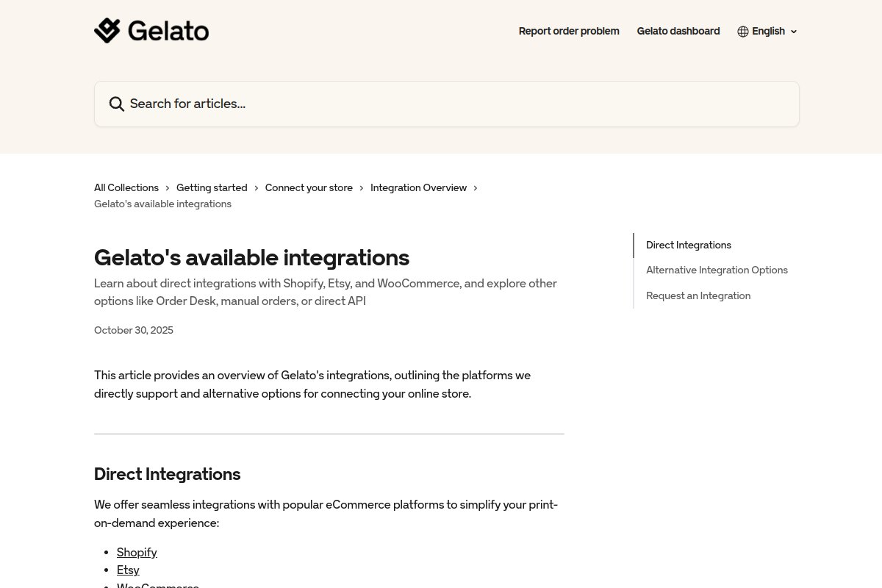Click the Gelato logo
Image resolution: width=882 pixels, height=588 pixels.
tap(151, 31)
